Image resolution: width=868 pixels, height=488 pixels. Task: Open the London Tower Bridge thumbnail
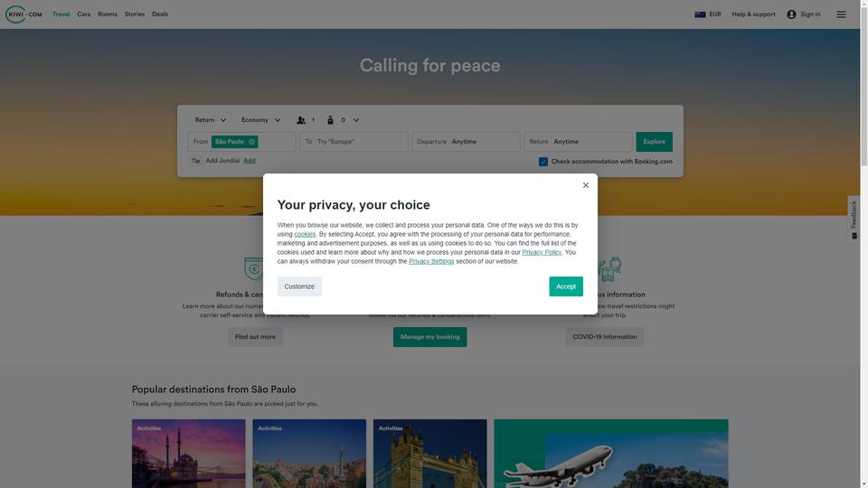pyautogui.click(x=429, y=454)
